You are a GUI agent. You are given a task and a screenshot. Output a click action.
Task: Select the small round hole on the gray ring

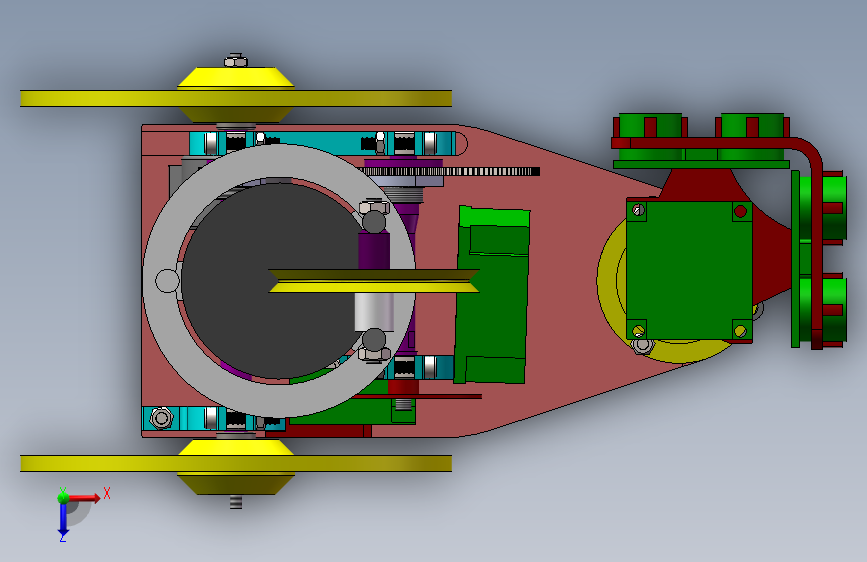pyautogui.click(x=166, y=280)
